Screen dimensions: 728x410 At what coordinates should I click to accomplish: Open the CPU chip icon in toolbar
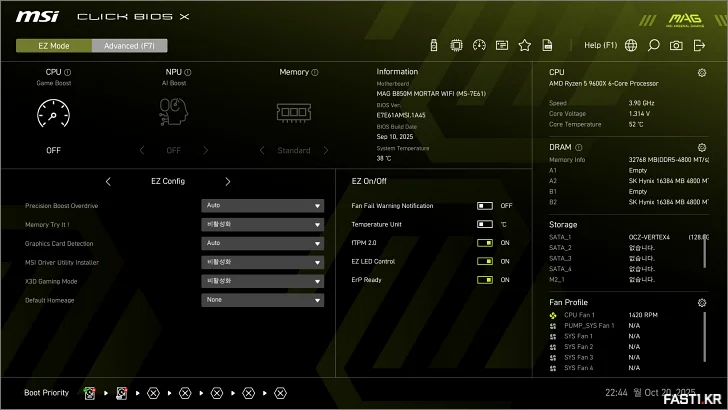coord(456,45)
